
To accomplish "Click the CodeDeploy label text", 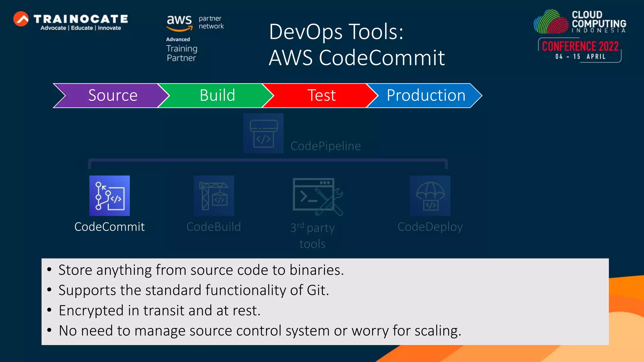I will [430, 227].
